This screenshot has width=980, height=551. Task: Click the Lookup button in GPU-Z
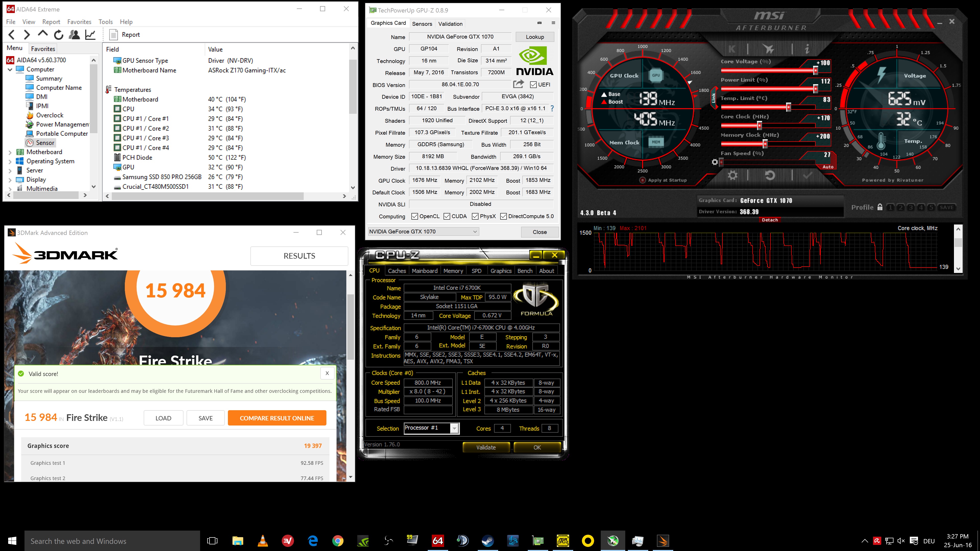(x=535, y=37)
